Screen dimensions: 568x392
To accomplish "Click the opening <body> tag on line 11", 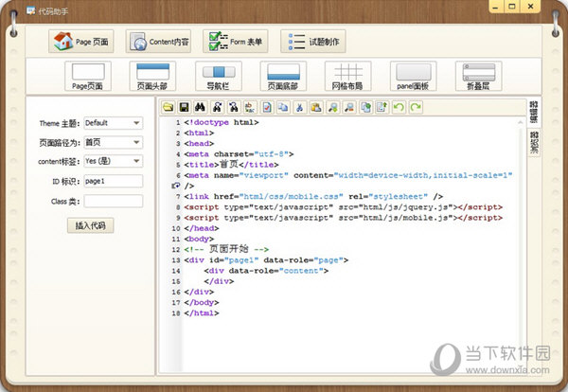I will pyautogui.click(x=199, y=240).
